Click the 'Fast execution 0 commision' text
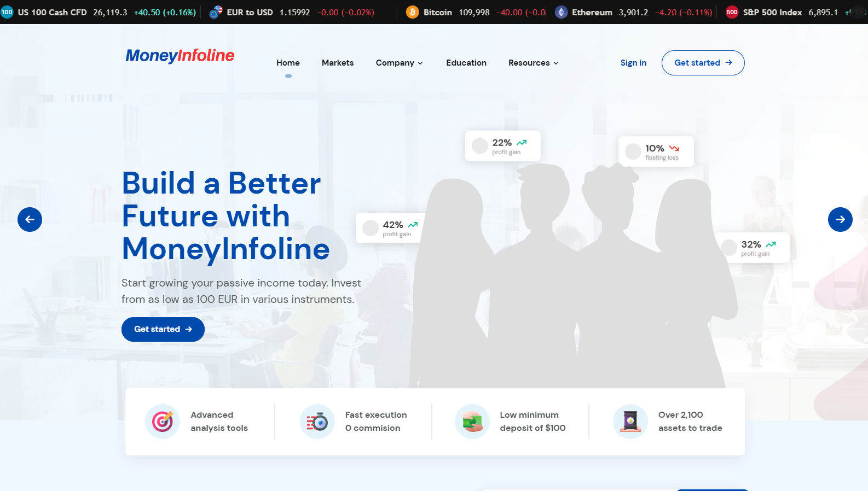The image size is (868, 491). pos(376,422)
